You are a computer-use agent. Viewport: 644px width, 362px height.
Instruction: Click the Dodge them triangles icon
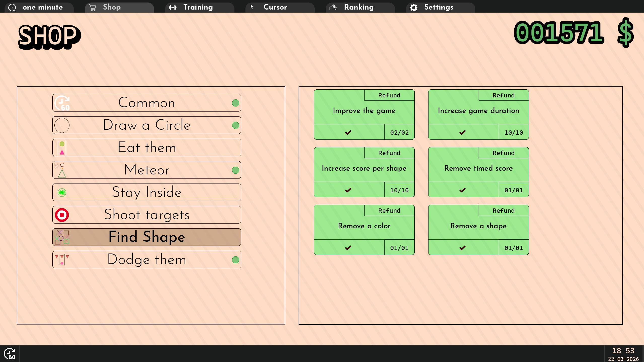click(62, 260)
